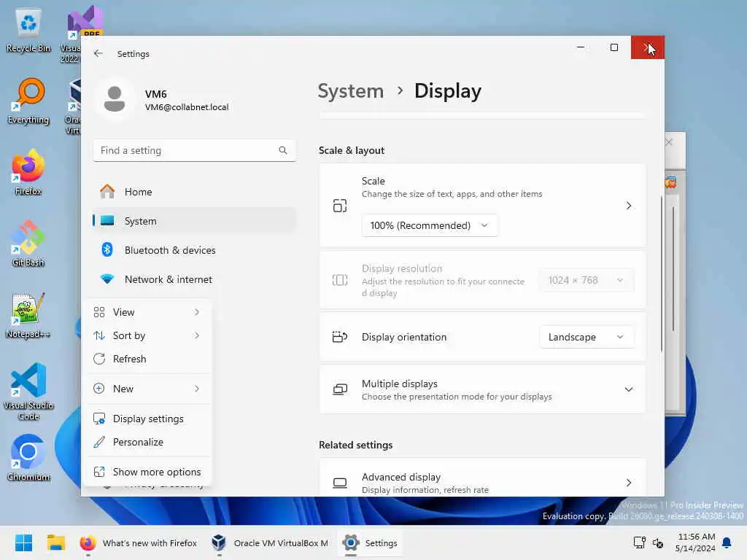The width and height of the screenshot is (747, 560).
Task: Navigate to System breadcrumb link
Action: tap(351, 91)
